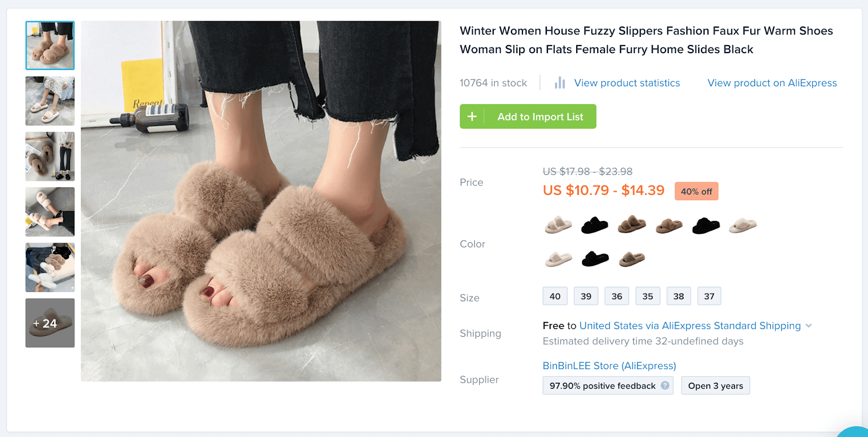Choose the last swatch in the second color row

coord(632,259)
